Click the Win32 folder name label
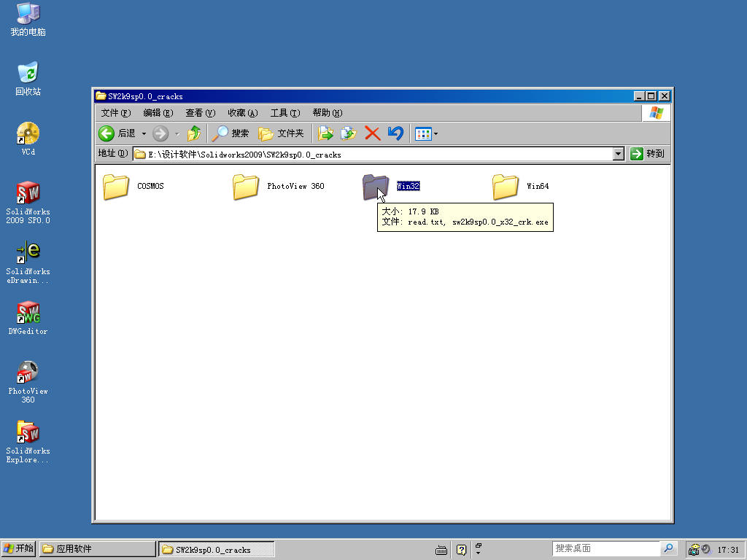The image size is (747, 560). click(x=409, y=186)
